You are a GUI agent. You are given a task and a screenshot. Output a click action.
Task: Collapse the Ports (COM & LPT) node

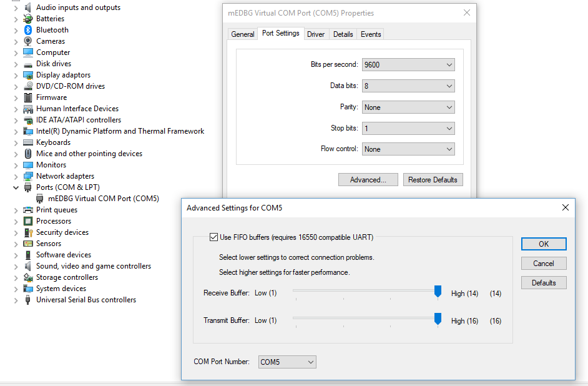16,187
